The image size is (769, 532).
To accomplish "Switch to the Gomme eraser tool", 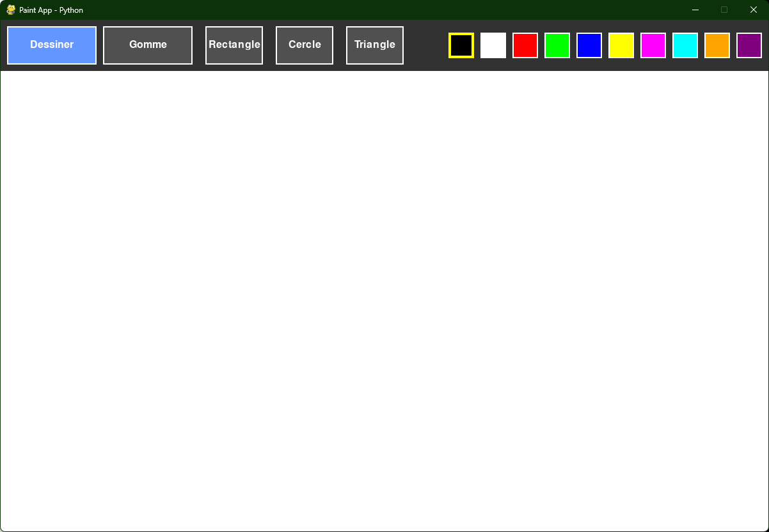I will (x=148, y=45).
